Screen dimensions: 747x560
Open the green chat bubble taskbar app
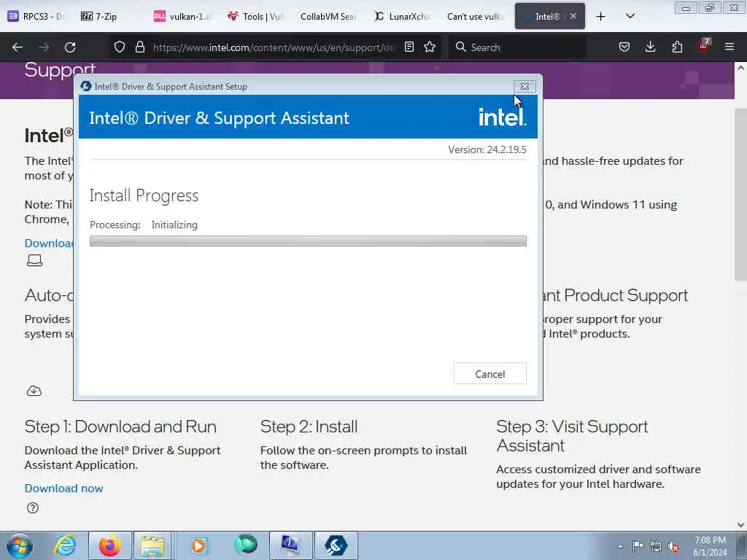pyautogui.click(x=246, y=545)
